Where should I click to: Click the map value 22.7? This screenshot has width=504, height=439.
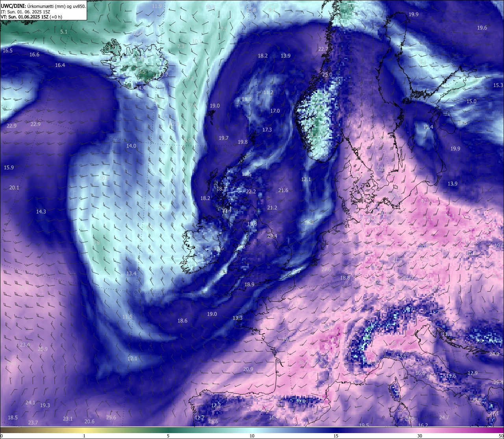click(x=323, y=49)
